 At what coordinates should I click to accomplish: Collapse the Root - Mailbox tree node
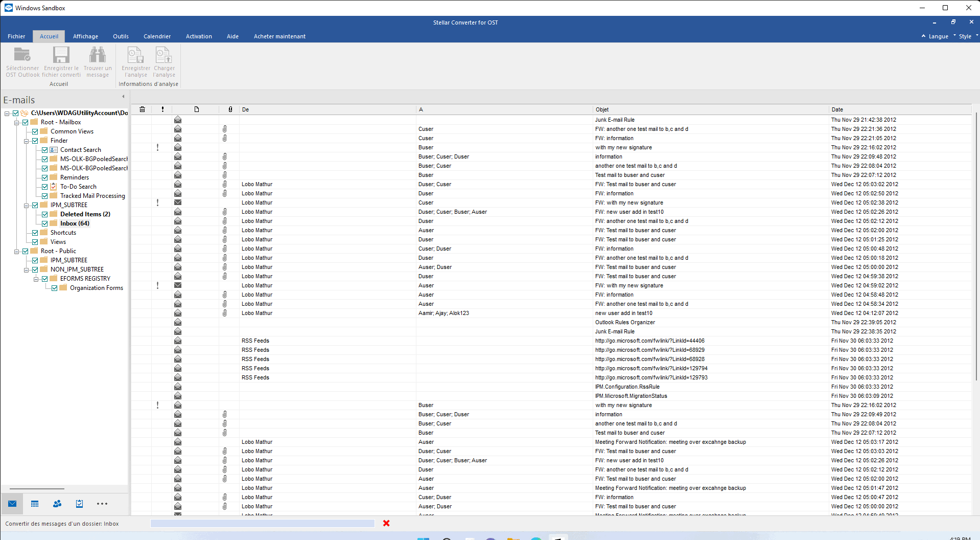point(16,122)
